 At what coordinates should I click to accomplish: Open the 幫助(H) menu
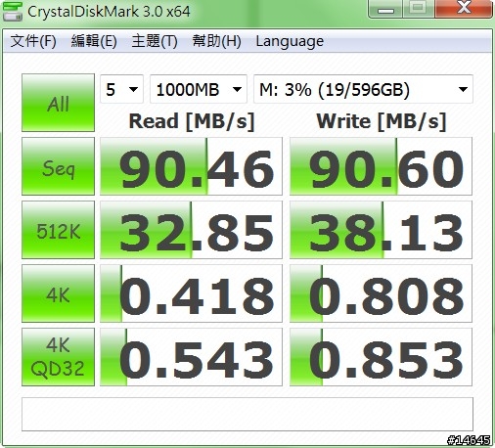pos(216,41)
